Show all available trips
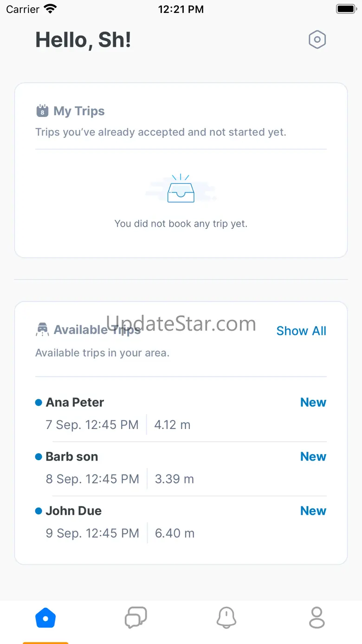Viewport: 362px width, 644px height. tap(301, 331)
